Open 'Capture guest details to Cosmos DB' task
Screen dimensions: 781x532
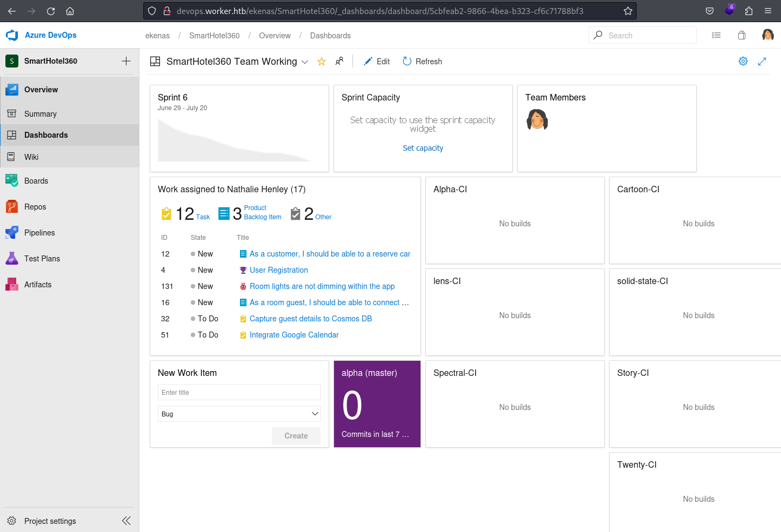coord(311,319)
